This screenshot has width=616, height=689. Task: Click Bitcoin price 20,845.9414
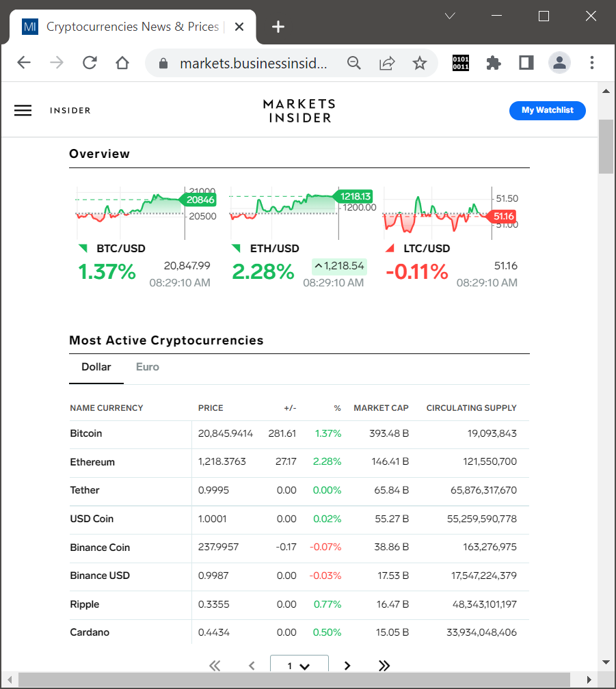[226, 433]
